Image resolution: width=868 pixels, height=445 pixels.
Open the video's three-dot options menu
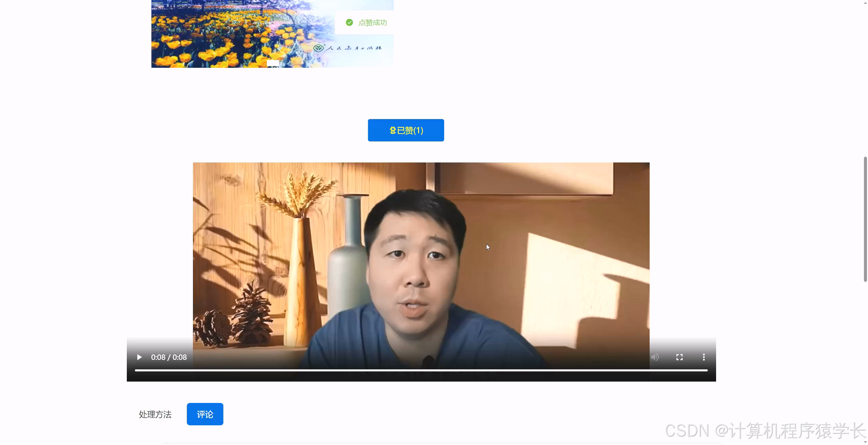704,357
